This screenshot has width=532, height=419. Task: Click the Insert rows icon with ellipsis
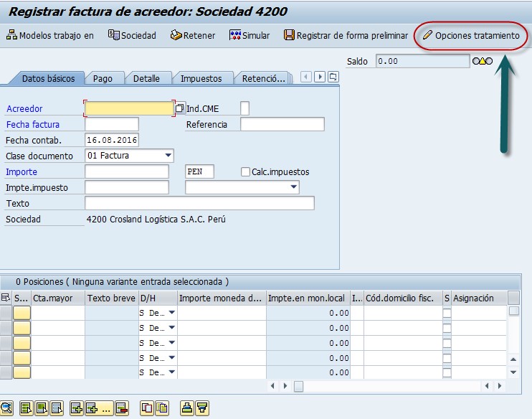[98, 408]
